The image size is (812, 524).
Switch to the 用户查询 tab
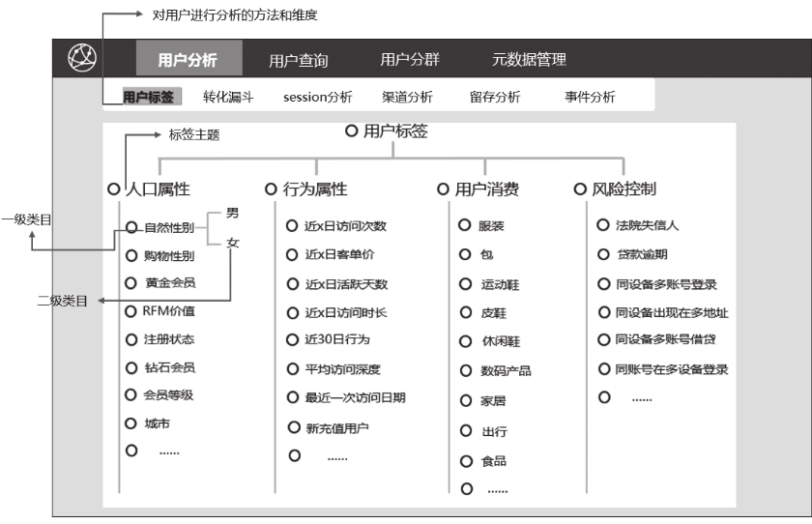pos(299,61)
